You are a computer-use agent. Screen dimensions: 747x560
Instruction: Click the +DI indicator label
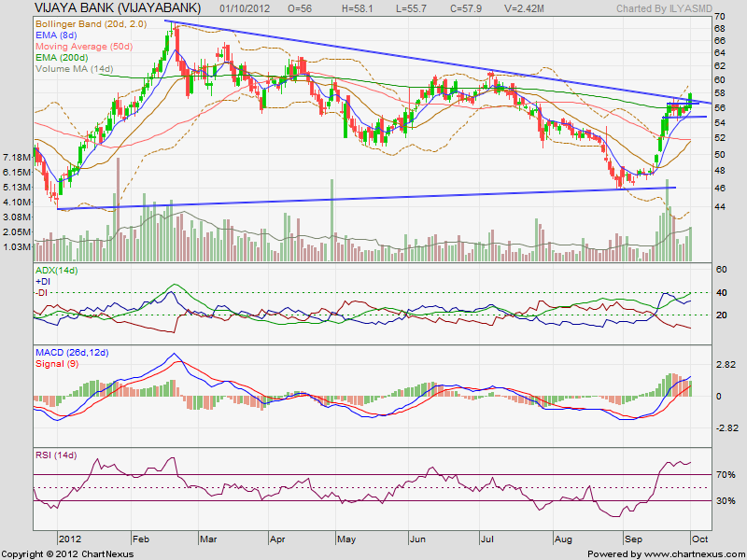(x=43, y=282)
